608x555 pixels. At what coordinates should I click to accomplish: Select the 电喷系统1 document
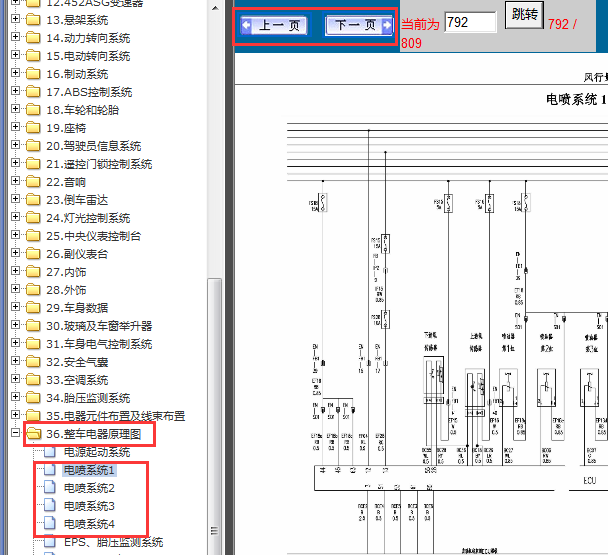tap(89, 470)
